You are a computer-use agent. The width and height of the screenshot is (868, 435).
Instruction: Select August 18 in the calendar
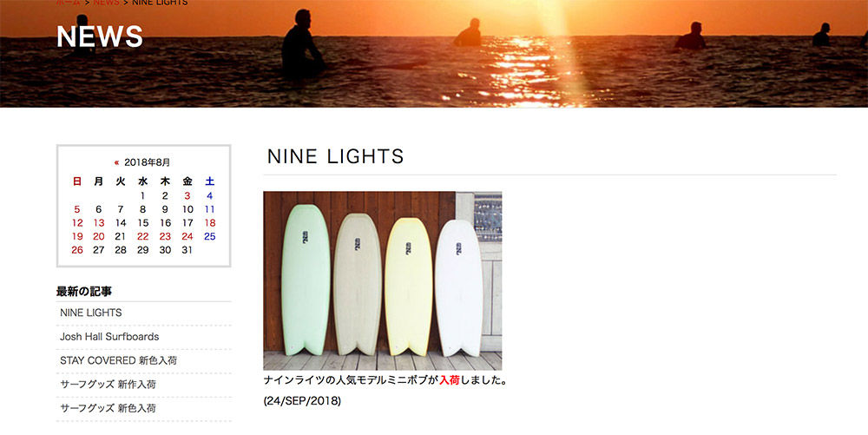[x=210, y=223]
